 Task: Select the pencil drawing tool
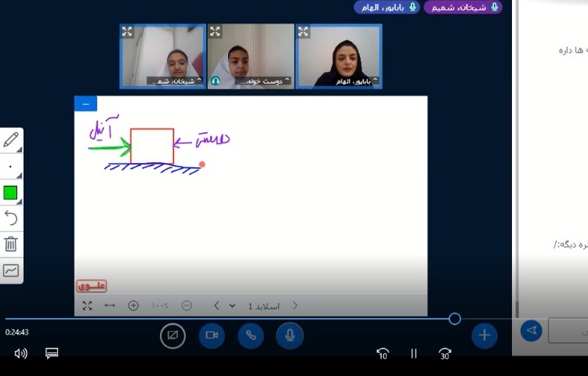pyautogui.click(x=11, y=140)
